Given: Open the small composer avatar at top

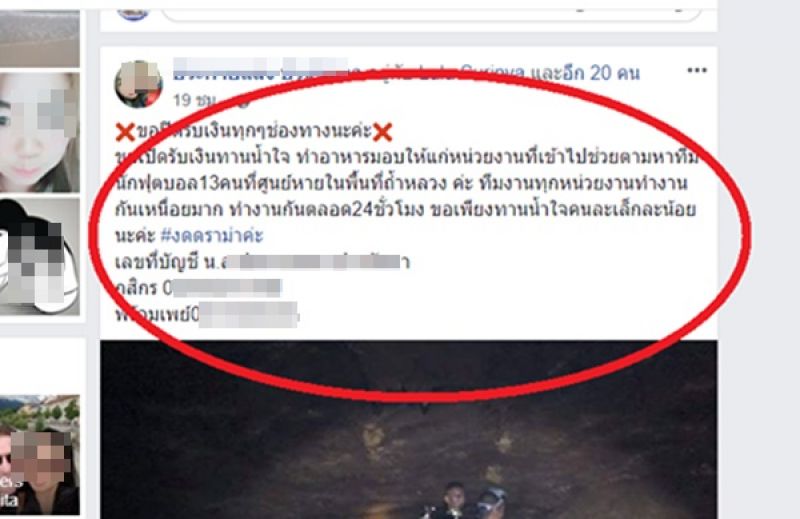Looking at the screenshot, I should pyautogui.click(x=133, y=14).
